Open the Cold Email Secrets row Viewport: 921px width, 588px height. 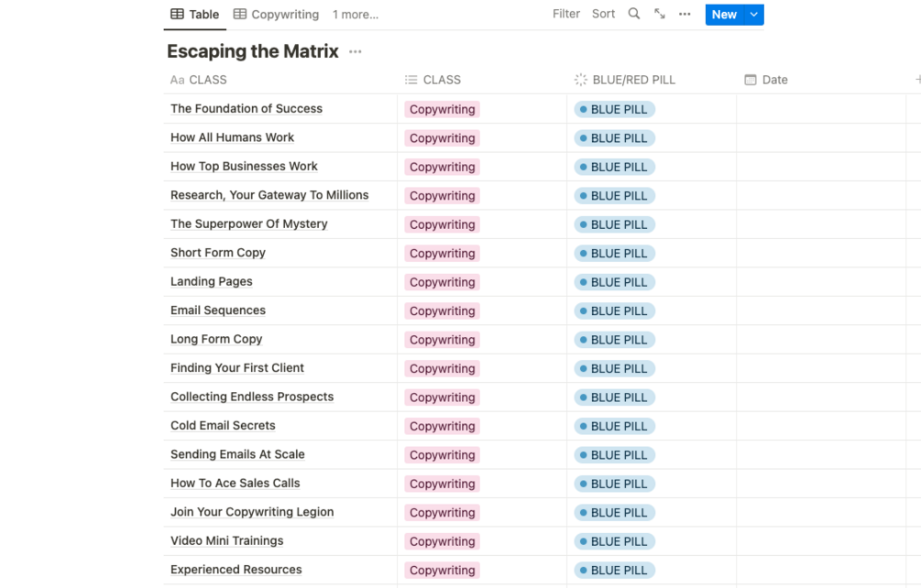pos(223,426)
